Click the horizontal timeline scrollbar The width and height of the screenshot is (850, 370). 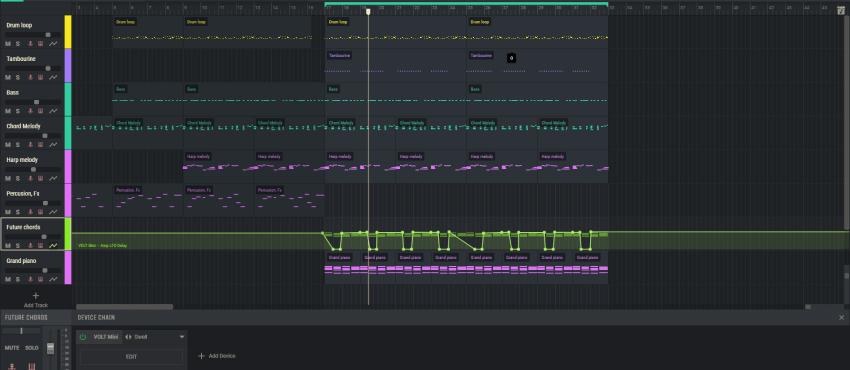pos(124,307)
